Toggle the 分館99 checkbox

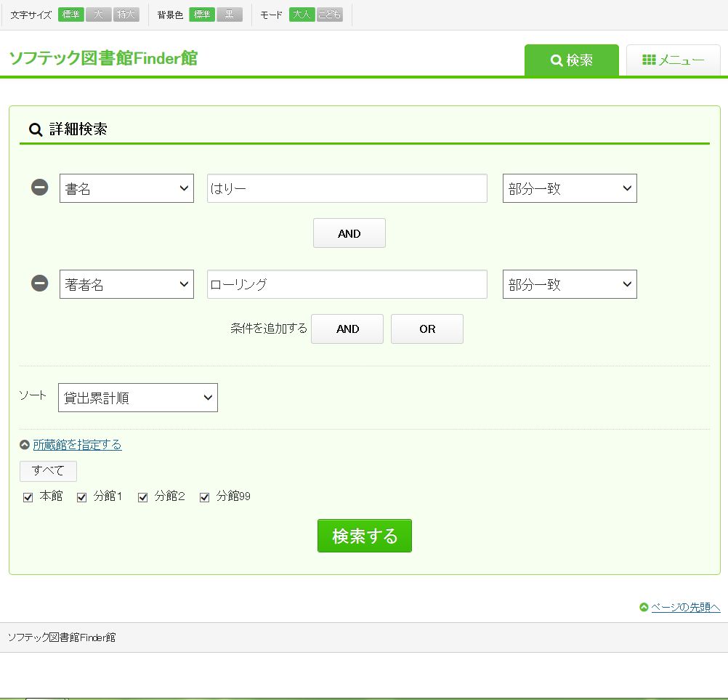point(205,497)
